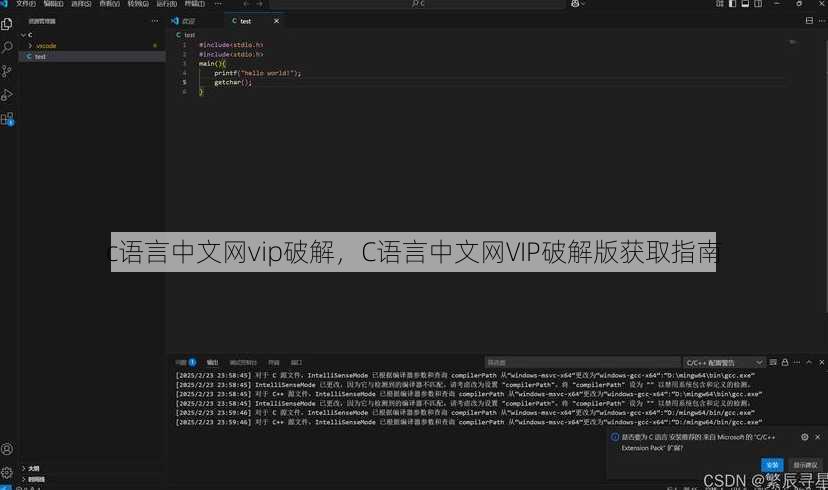Toggle the secondary sidebar layout icon
This screenshot has height=490, width=828.
[x=758, y=4]
